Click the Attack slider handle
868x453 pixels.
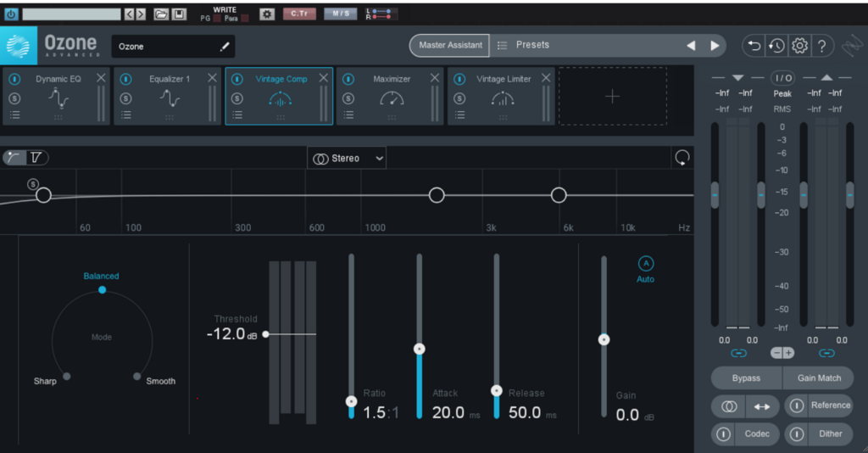(419, 349)
